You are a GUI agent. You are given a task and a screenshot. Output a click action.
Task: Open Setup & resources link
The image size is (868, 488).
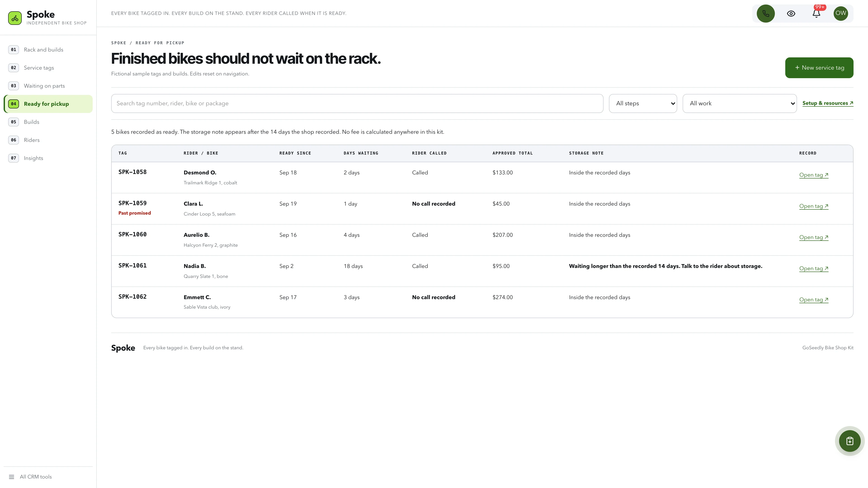(828, 103)
